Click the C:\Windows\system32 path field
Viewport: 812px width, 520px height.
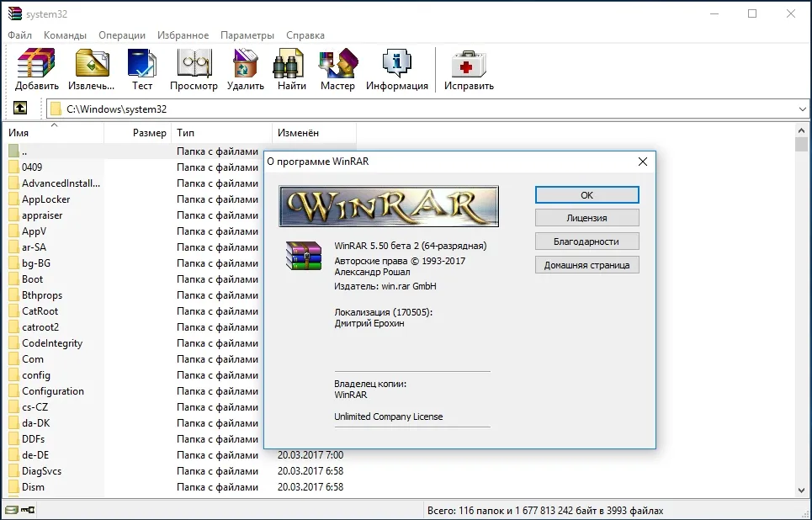pyautogui.click(x=429, y=109)
